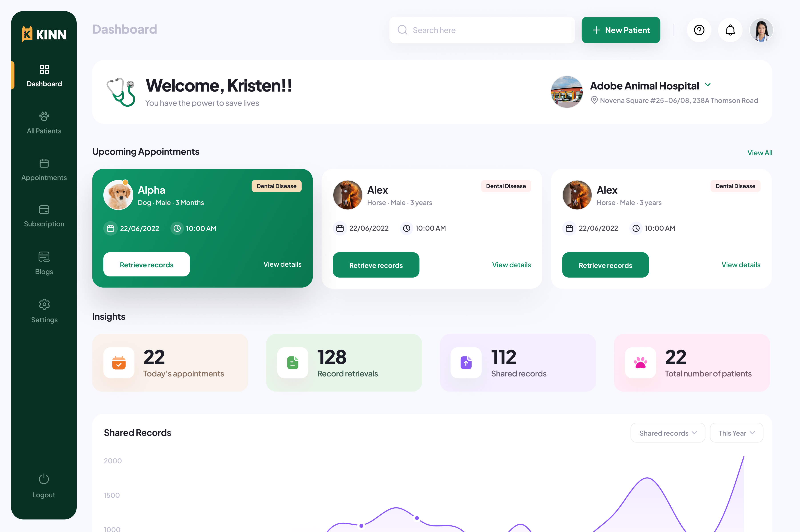Click Dental Disease tag on Alpha's card
800x532 pixels.
(276, 186)
